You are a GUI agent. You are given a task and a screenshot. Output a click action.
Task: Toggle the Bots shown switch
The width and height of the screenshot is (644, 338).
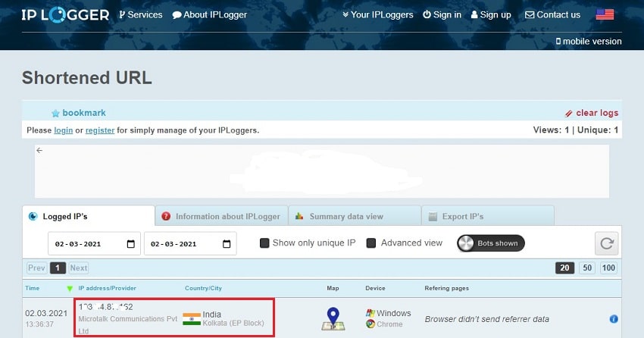click(x=491, y=243)
